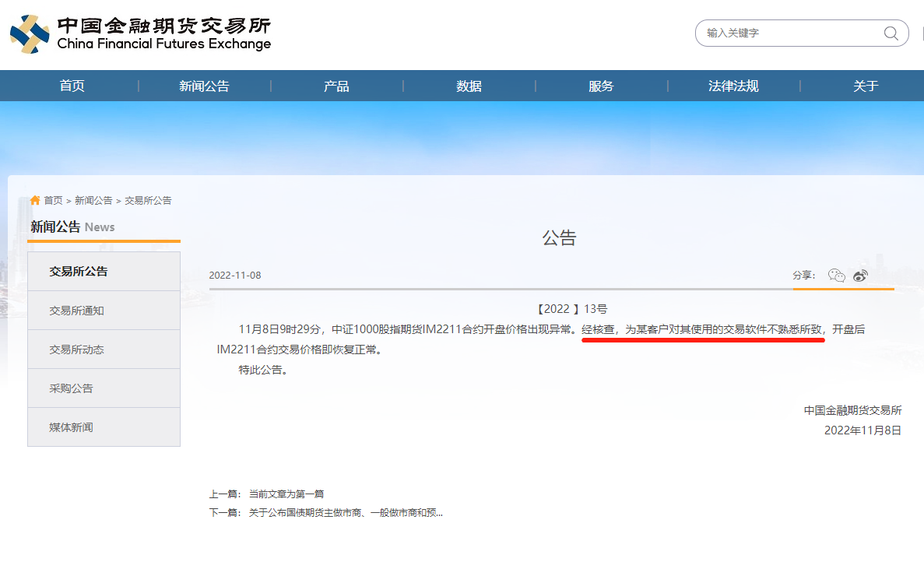Open the 首页 navigation menu
The width and height of the screenshot is (924, 562).
coord(72,86)
